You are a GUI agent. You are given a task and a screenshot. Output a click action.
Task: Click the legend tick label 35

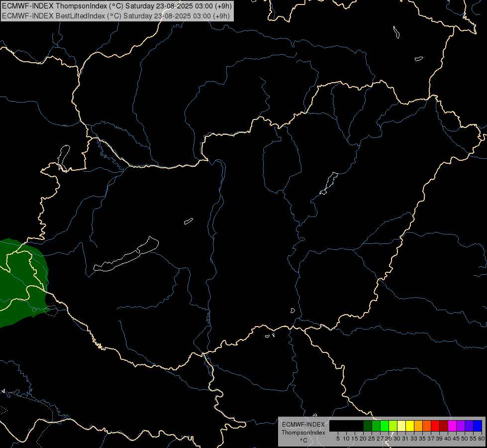click(x=422, y=439)
